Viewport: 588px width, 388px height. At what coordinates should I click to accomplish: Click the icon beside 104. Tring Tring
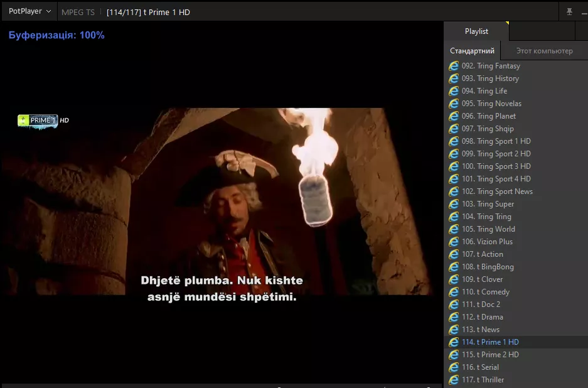(x=454, y=217)
